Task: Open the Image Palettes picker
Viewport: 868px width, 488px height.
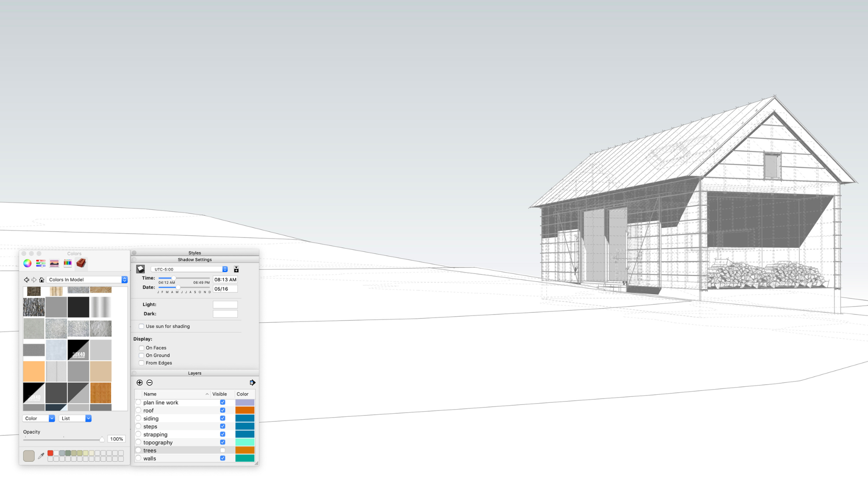Action: point(54,263)
